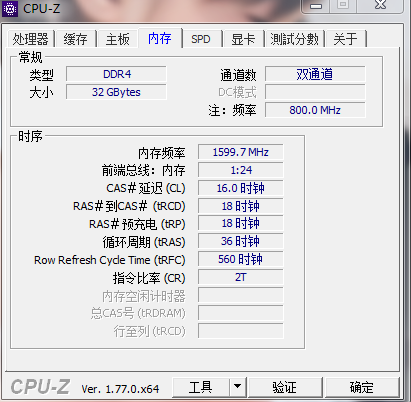Click the empty DC模式 field

(315, 92)
